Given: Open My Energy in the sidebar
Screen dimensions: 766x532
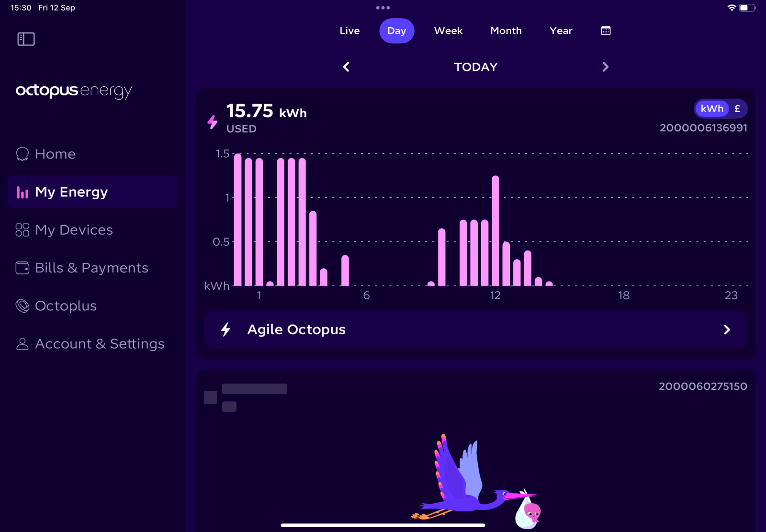Looking at the screenshot, I should (x=93, y=192).
